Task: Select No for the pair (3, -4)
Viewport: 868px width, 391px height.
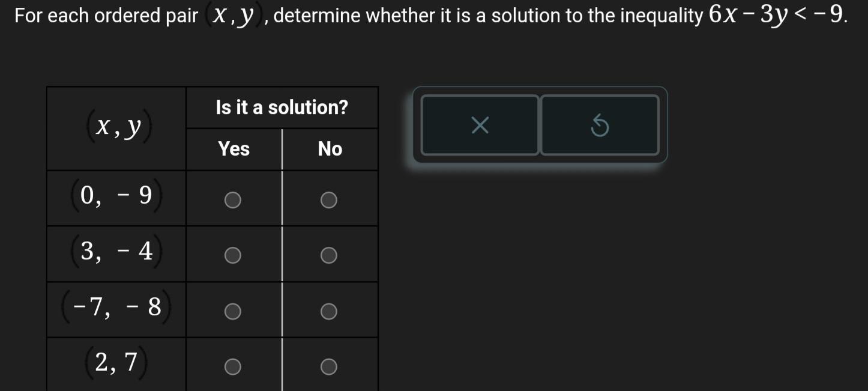Action: 329,255
